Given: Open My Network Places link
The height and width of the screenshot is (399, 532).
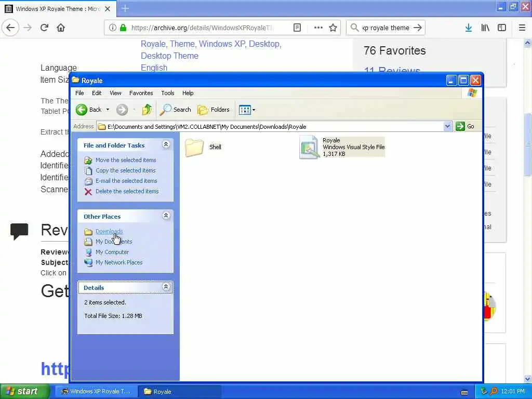Looking at the screenshot, I should [x=119, y=262].
